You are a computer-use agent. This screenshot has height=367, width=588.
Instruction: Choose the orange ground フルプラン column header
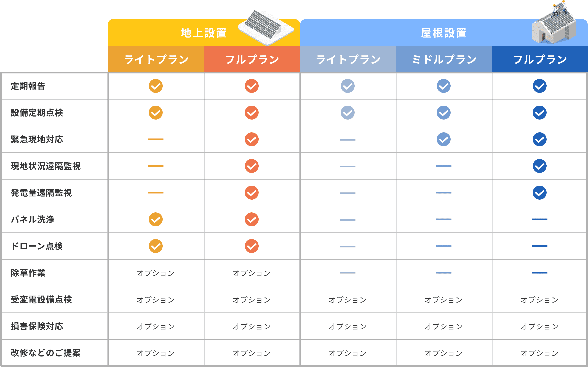[x=252, y=59]
